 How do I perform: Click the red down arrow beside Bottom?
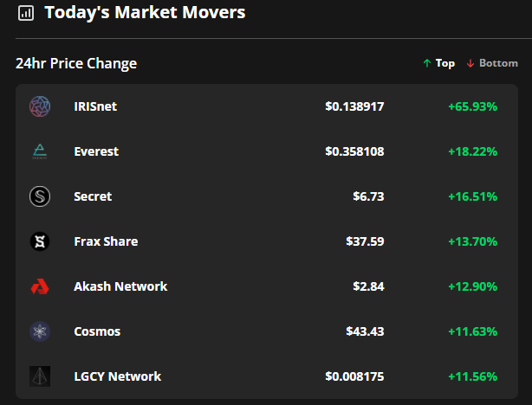pyautogui.click(x=470, y=63)
